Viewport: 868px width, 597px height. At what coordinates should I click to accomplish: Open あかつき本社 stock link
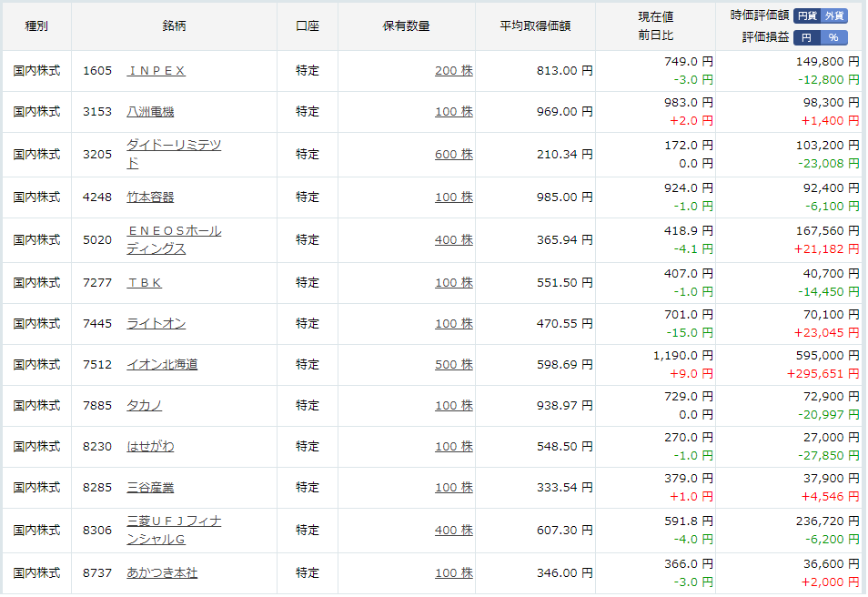click(162, 573)
